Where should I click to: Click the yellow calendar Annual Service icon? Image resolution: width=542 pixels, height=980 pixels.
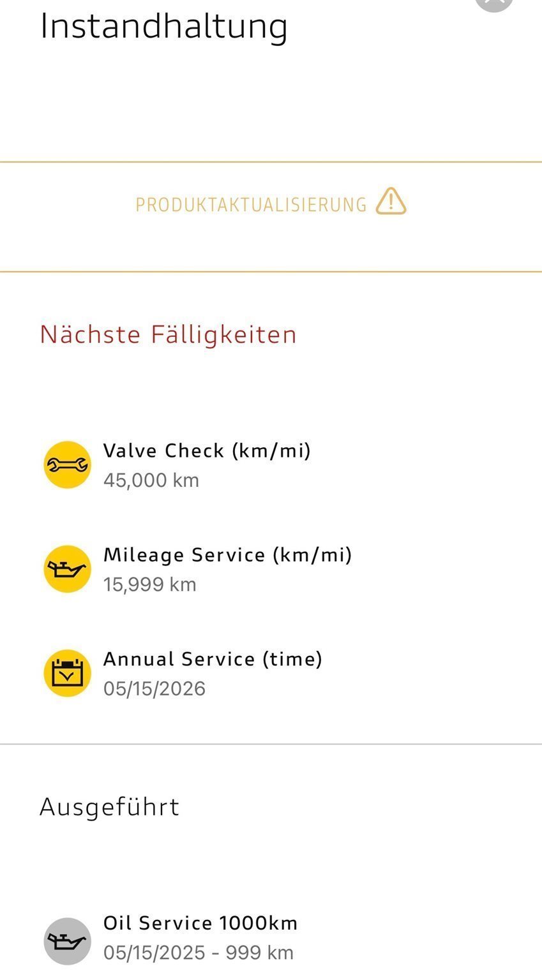pyautogui.click(x=67, y=673)
